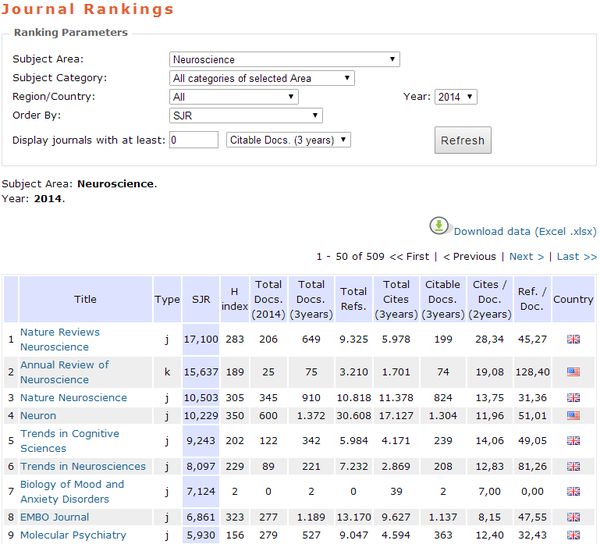The image size is (600, 544).
Task: Open the Molecular Psychiatry journal link
Action: 73,535
